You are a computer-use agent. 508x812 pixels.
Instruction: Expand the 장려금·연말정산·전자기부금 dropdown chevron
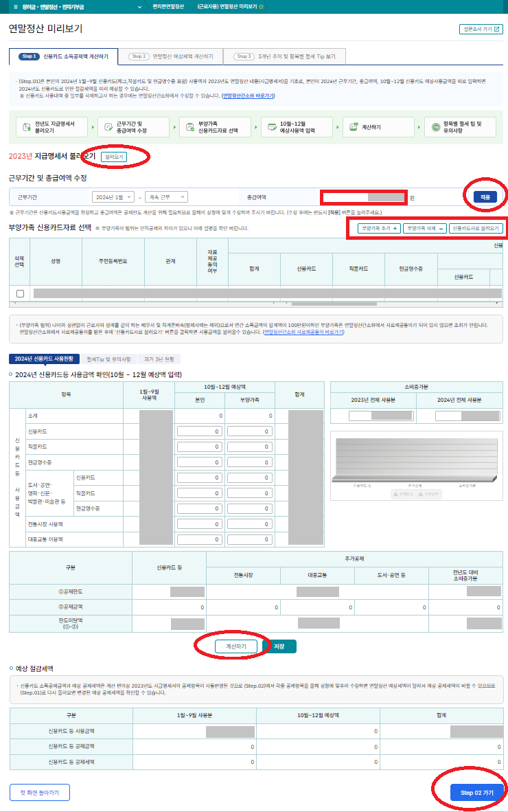tap(139, 7)
